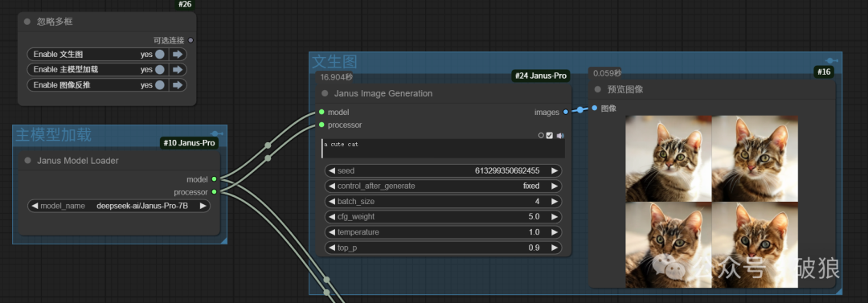Click the 16.904秒 execution time label
The width and height of the screenshot is (868, 303).
(x=337, y=77)
